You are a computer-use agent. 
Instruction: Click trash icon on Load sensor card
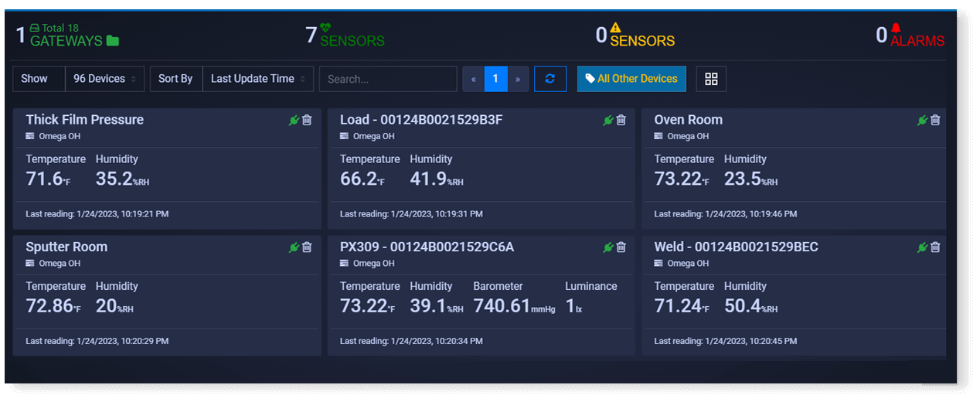tap(621, 120)
